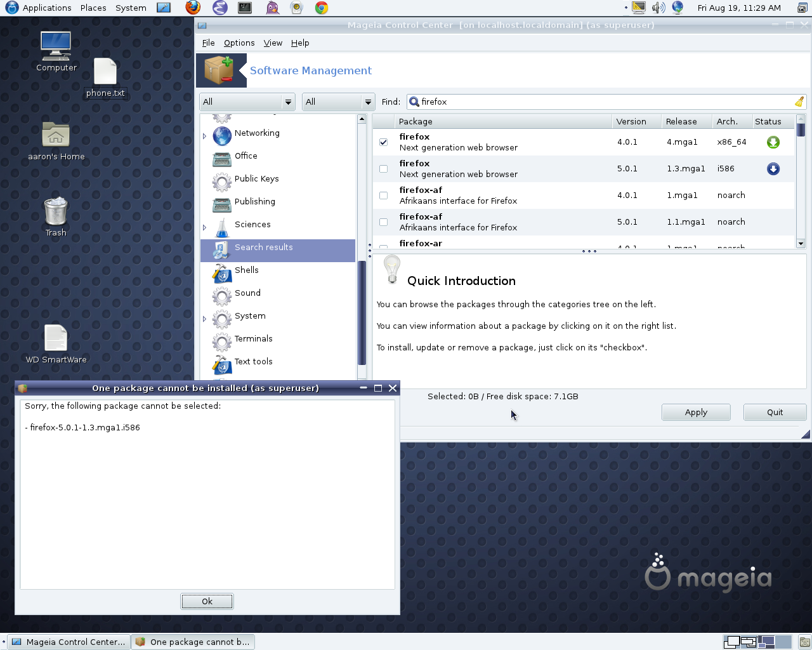Screen dimensions: 812x650
Task: Check the firefox 5.0.1 i586 checkbox
Action: click(383, 169)
